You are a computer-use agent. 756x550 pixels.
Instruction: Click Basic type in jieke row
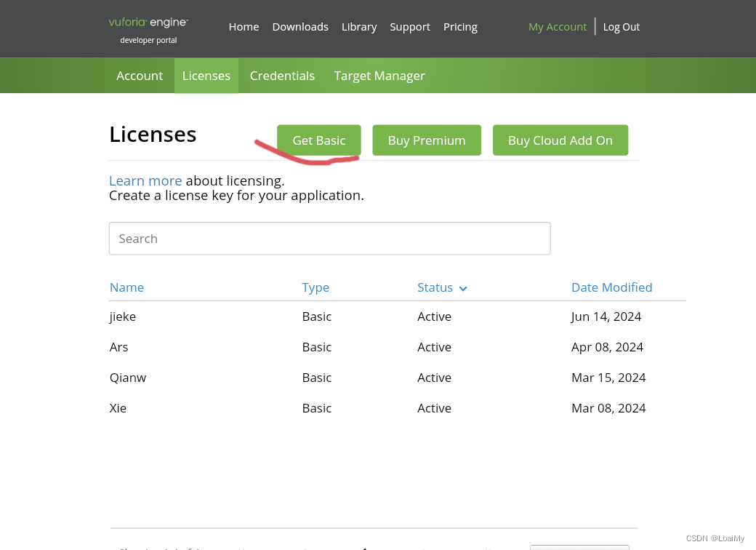pos(317,316)
